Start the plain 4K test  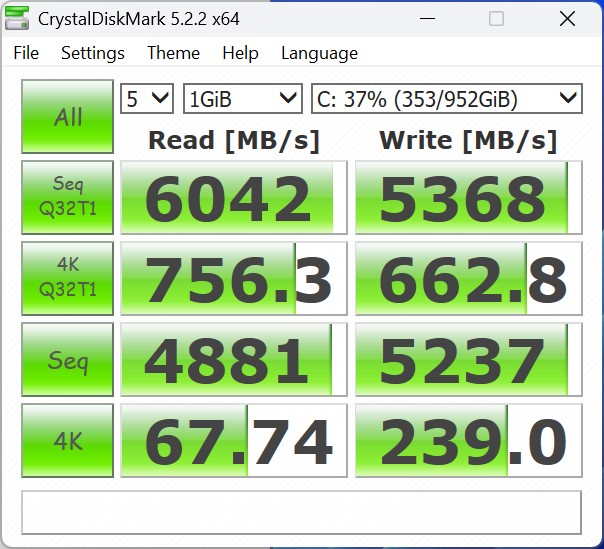(x=67, y=440)
